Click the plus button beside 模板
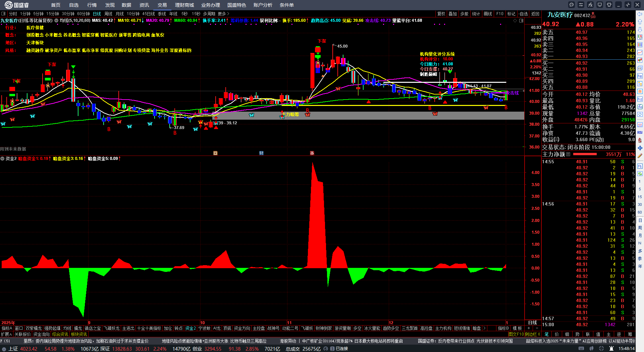 (x=529, y=328)
